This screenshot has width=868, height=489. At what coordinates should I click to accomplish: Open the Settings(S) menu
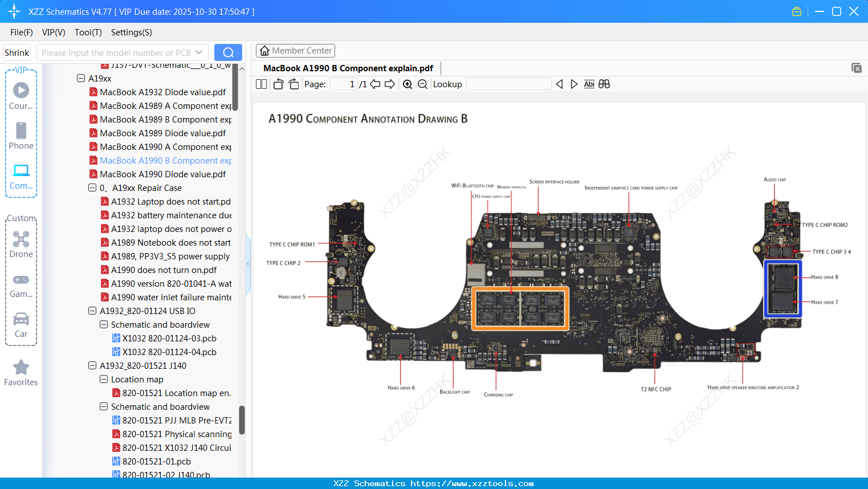132,32
